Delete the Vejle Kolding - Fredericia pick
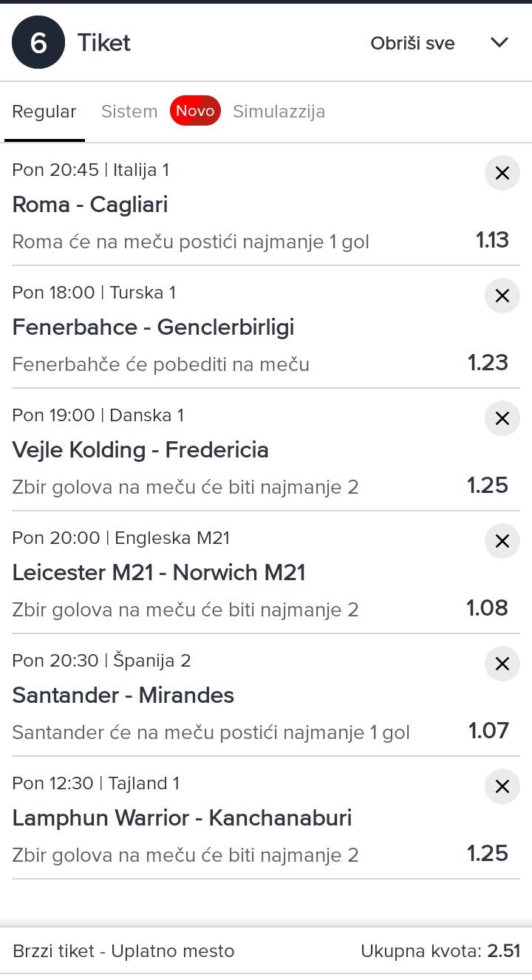The image size is (532, 980). [502, 419]
